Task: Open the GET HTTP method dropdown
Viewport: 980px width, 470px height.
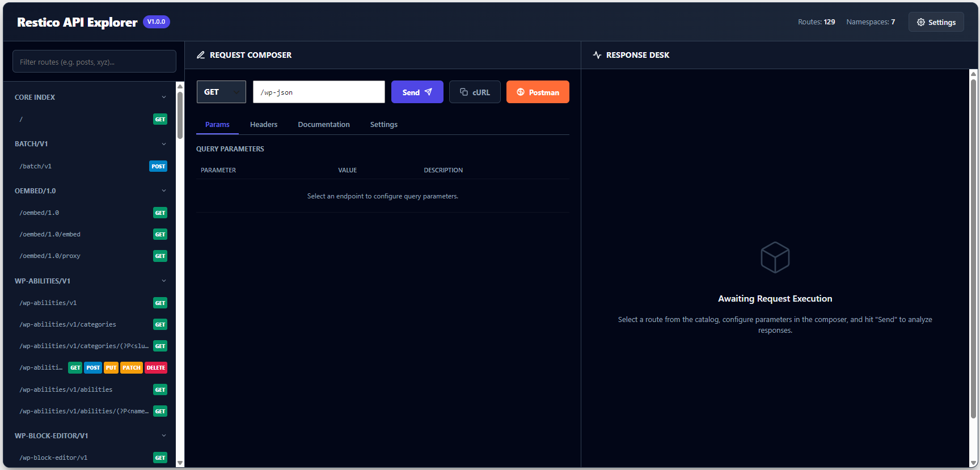Action: (x=221, y=92)
